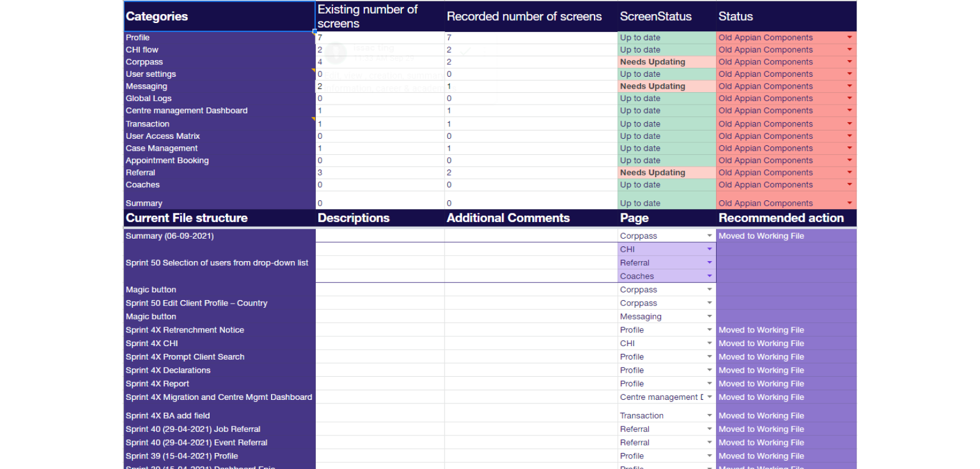Click Recorded screens value 2 in Corppass row
This screenshot has height=469, width=980.
pyautogui.click(x=531, y=61)
